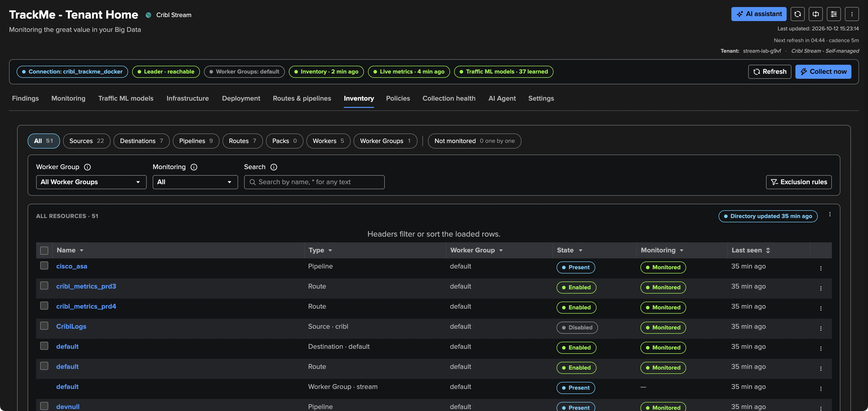Open row actions for Destination default row
Screen dimensions: 868x411
coord(821,349)
